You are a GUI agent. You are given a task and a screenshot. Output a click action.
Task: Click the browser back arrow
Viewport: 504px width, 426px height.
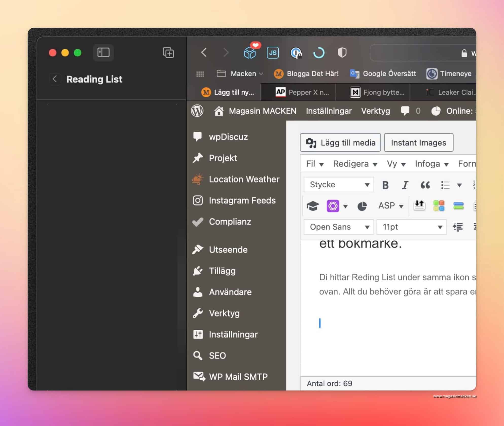[x=204, y=52]
